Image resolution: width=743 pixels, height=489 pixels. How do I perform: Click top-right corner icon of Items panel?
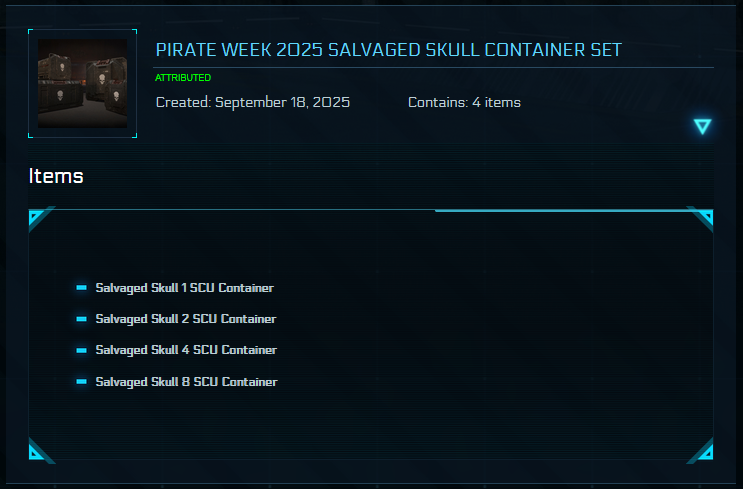[x=704, y=218]
